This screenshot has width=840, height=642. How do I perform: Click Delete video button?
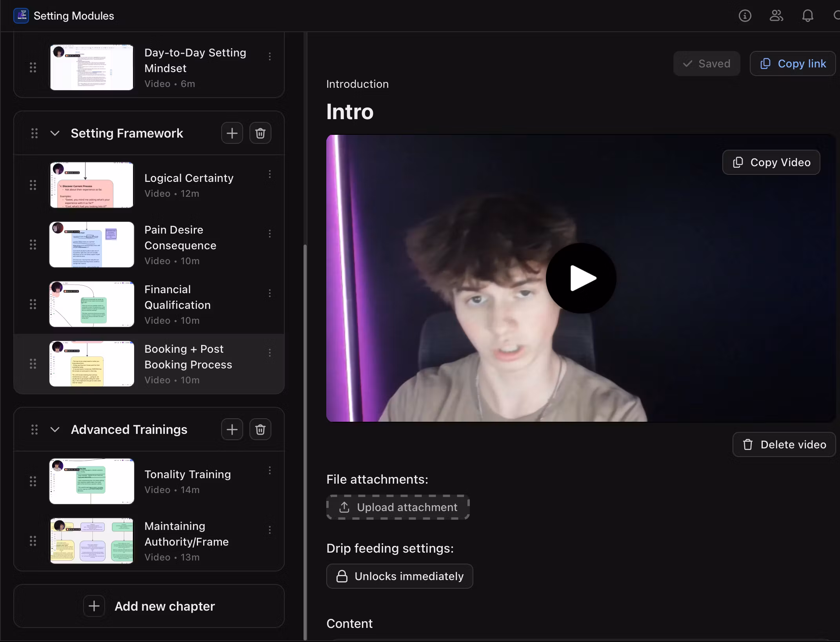[x=784, y=444]
